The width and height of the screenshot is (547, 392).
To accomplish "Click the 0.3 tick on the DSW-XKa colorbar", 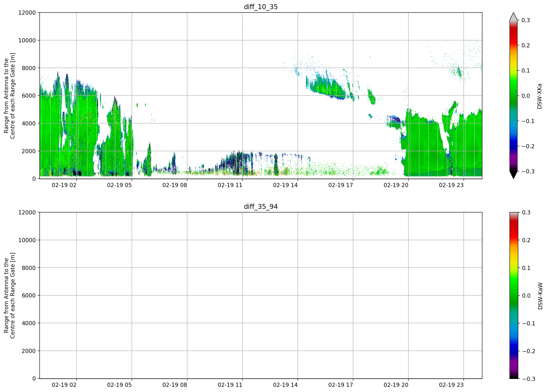I will pyautogui.click(x=526, y=20).
